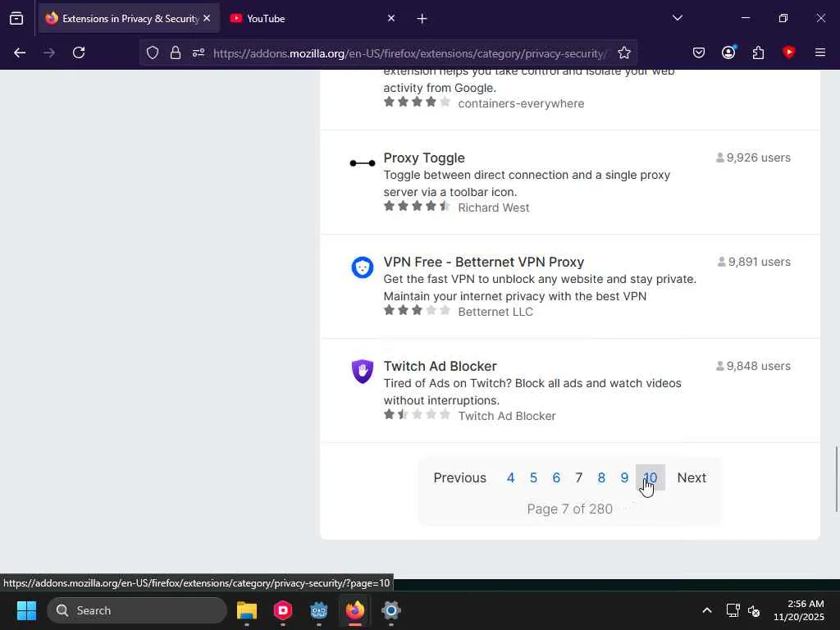Expand the list all tabs chevron
Screen dimensions: 840x630
click(x=677, y=18)
